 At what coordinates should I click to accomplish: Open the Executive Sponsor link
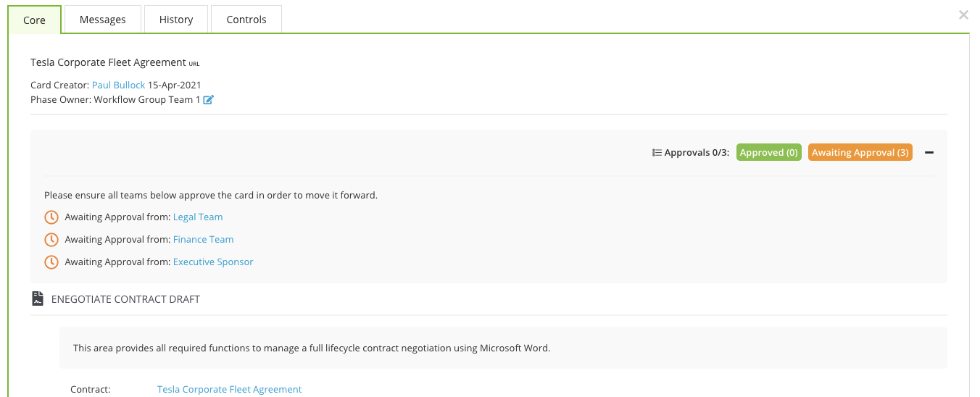click(x=213, y=262)
